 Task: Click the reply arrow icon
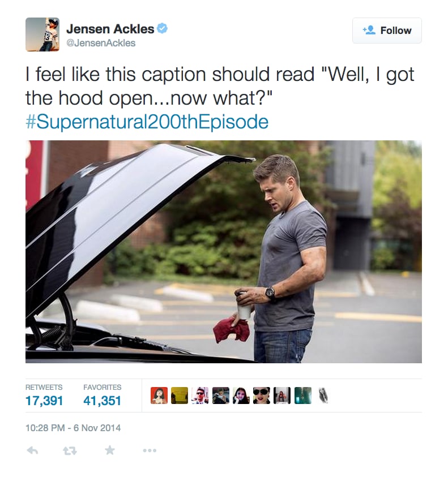[x=33, y=450]
